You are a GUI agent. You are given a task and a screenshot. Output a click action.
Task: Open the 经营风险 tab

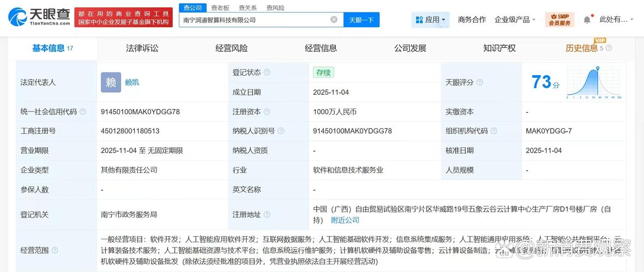pyautogui.click(x=232, y=48)
